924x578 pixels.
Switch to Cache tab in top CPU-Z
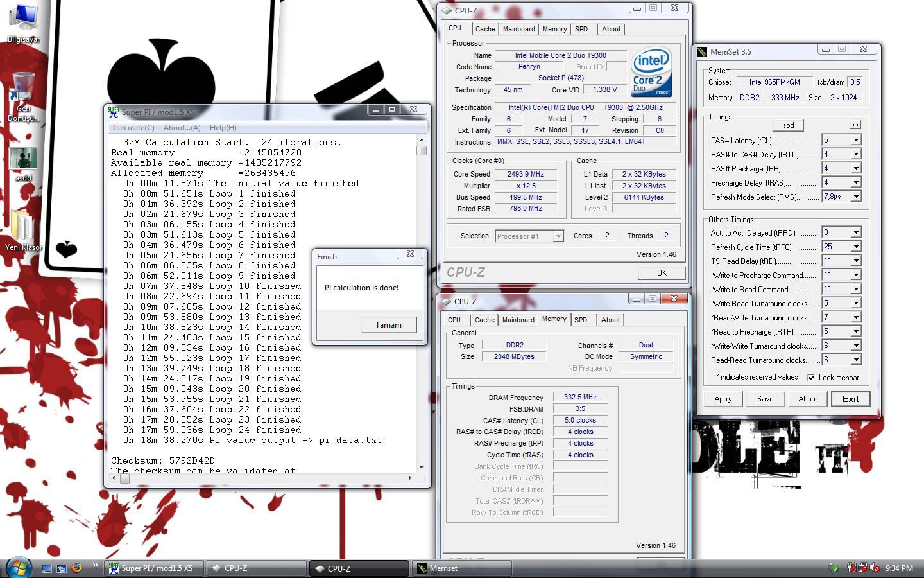[x=485, y=29]
